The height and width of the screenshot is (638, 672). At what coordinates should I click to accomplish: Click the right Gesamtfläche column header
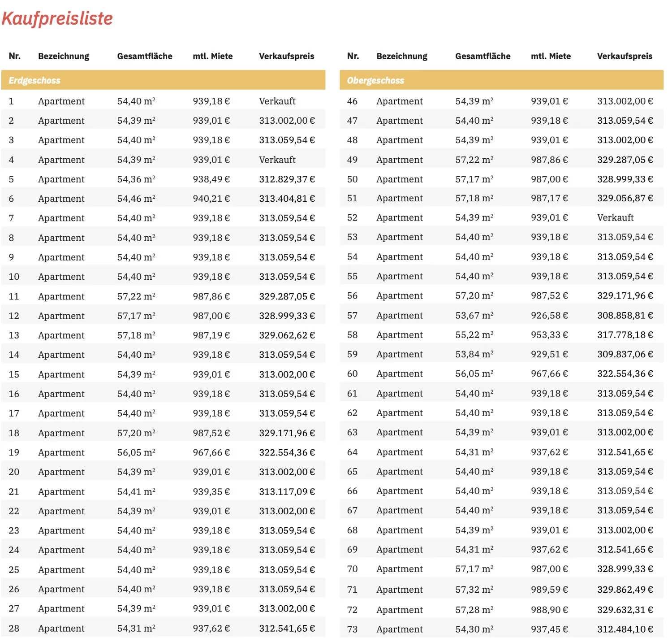pyautogui.click(x=483, y=56)
